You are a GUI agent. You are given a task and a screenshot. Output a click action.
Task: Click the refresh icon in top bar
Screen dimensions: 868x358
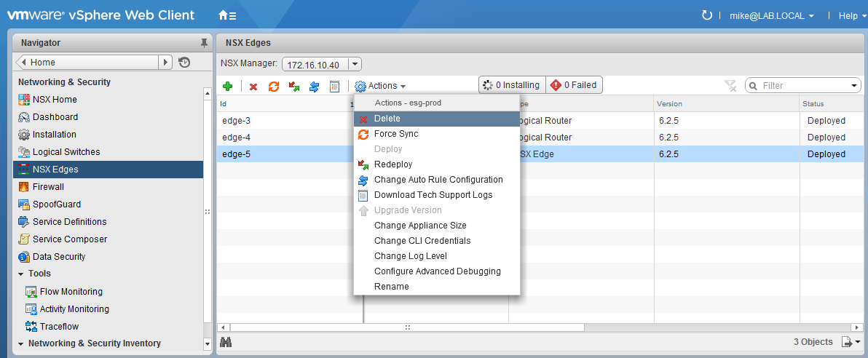pos(706,15)
